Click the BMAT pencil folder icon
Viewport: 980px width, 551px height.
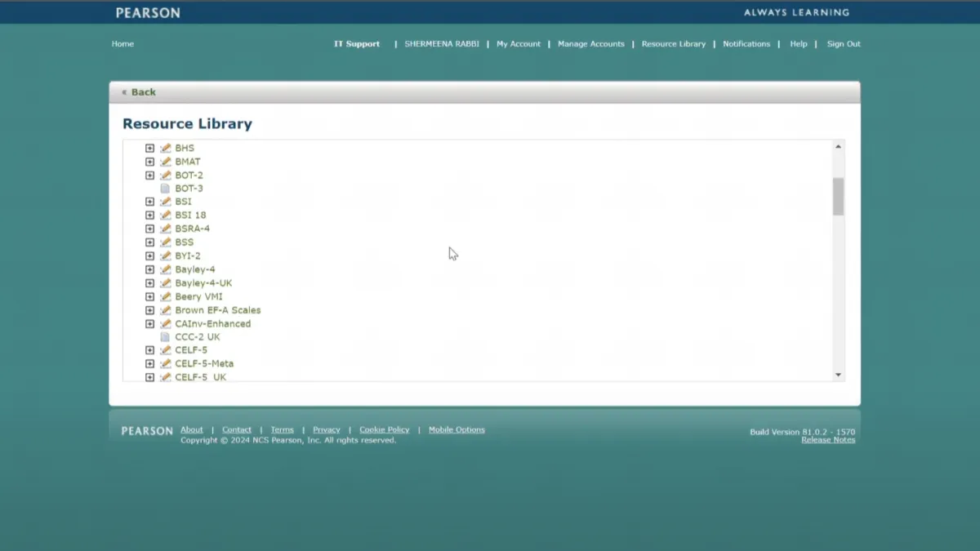165,162
